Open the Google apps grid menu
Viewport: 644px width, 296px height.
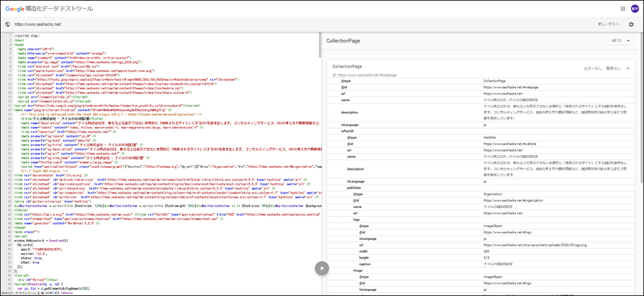623,8
